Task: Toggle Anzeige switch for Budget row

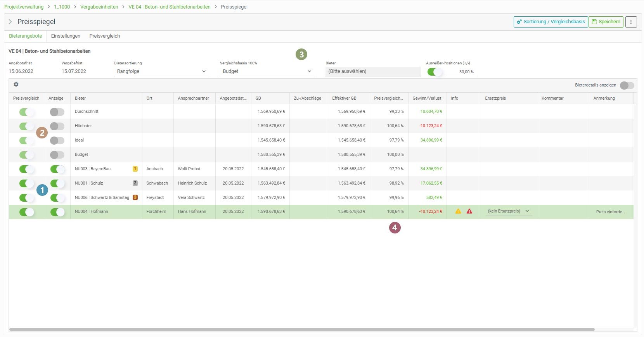Action: (x=57, y=155)
